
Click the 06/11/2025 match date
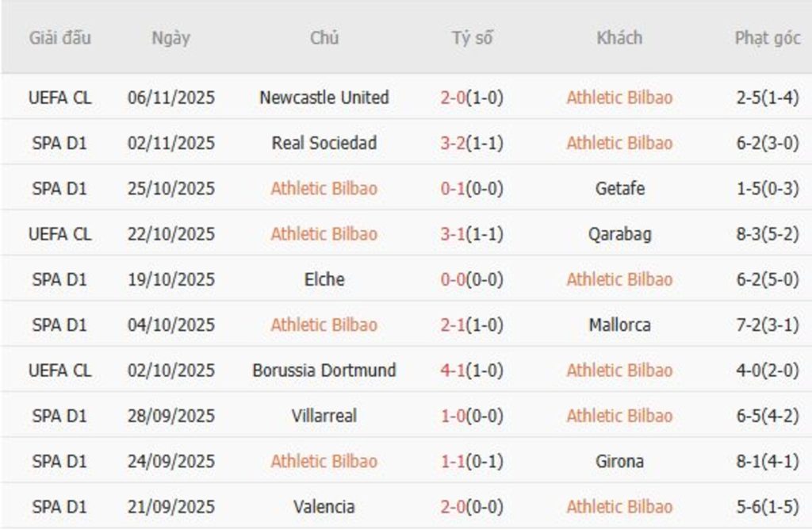[170, 98]
